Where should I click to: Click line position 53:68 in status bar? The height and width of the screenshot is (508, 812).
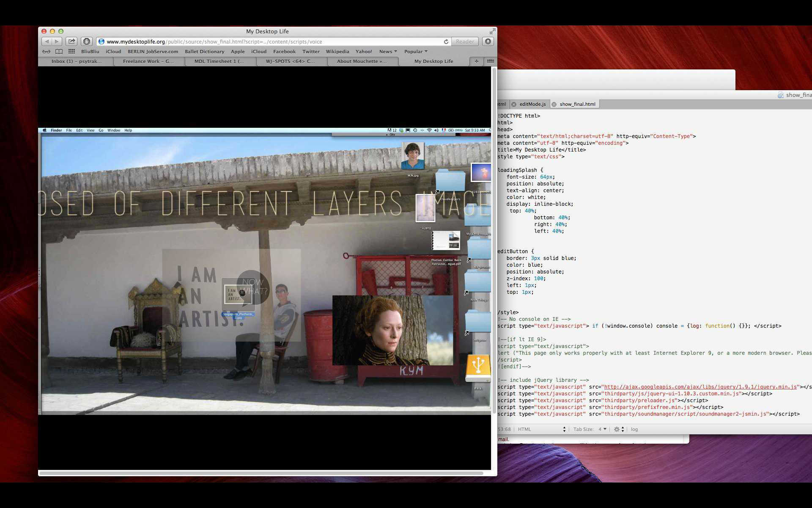tap(505, 429)
